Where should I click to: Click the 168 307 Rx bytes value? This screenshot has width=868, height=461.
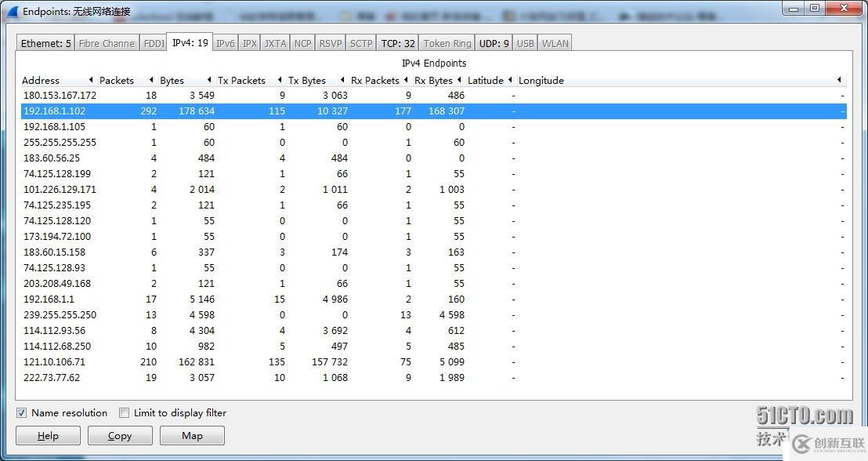pos(447,111)
